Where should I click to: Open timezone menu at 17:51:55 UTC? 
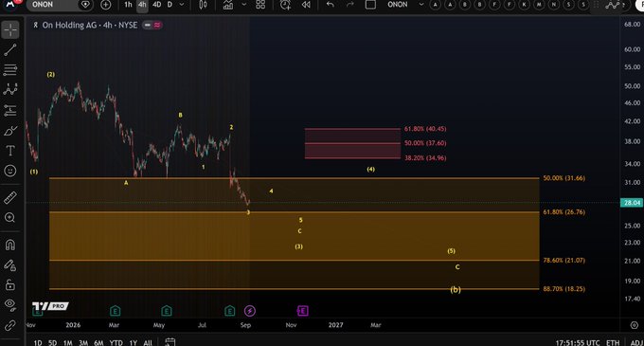tap(578, 342)
